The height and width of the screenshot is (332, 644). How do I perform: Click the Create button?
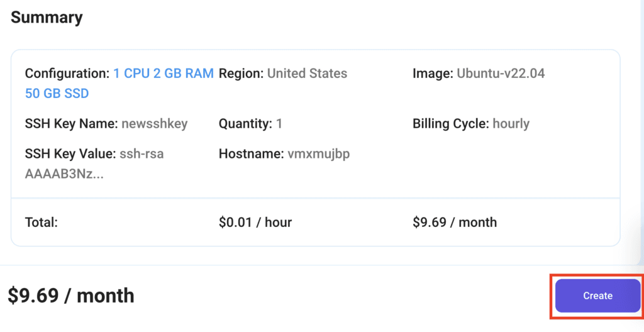point(597,296)
